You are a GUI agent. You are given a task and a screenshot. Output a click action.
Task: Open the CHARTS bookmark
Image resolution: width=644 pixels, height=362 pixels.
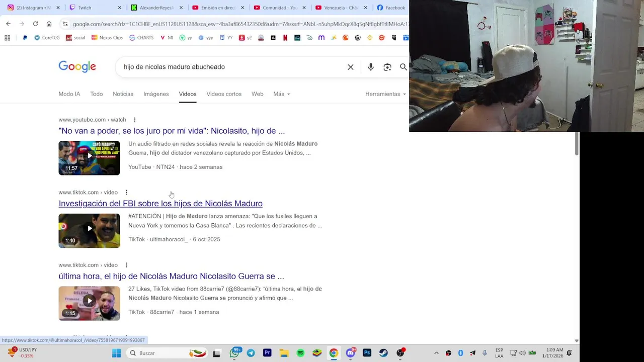pos(141,38)
